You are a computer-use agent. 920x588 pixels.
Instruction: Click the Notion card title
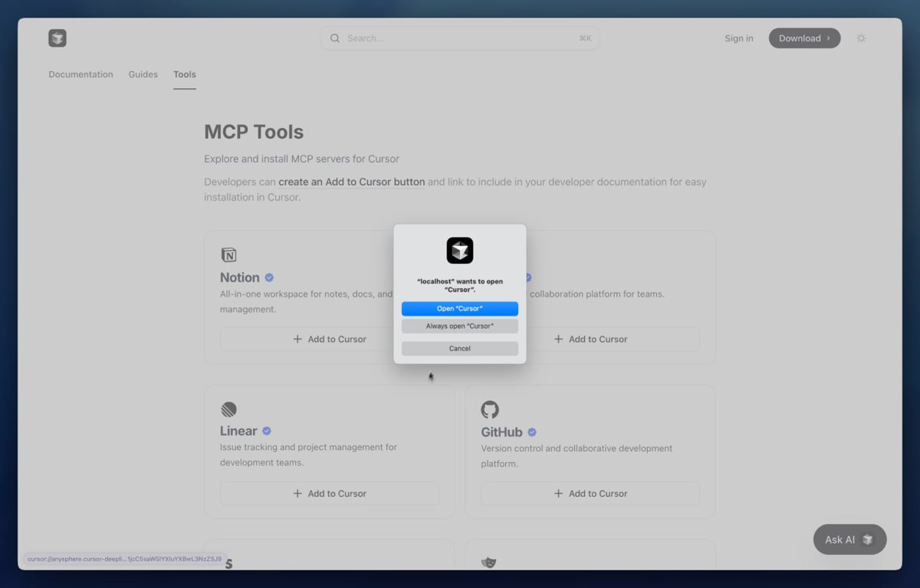pyautogui.click(x=240, y=278)
